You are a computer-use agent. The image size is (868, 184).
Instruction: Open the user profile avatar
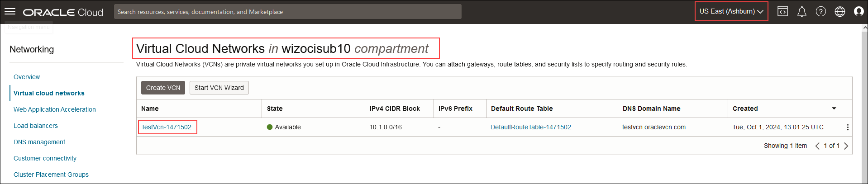(858, 12)
